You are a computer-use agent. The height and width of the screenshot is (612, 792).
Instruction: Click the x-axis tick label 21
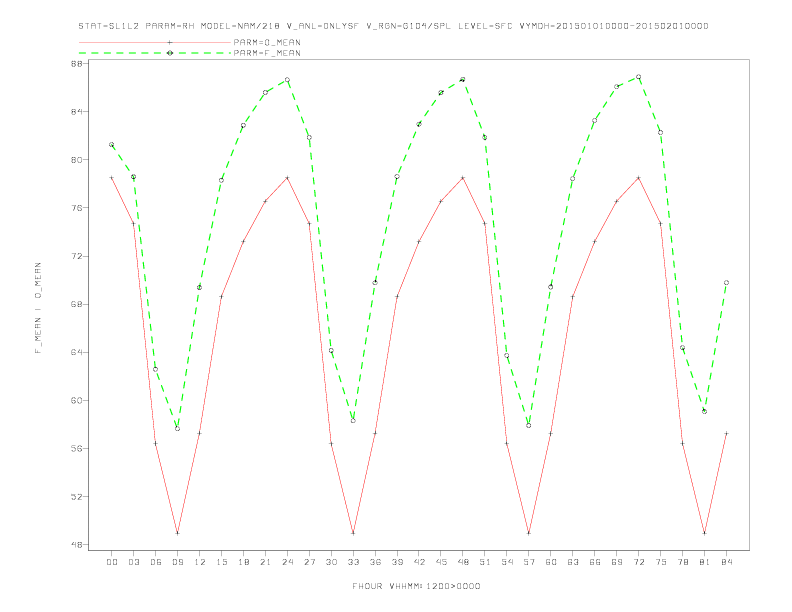coord(265,562)
